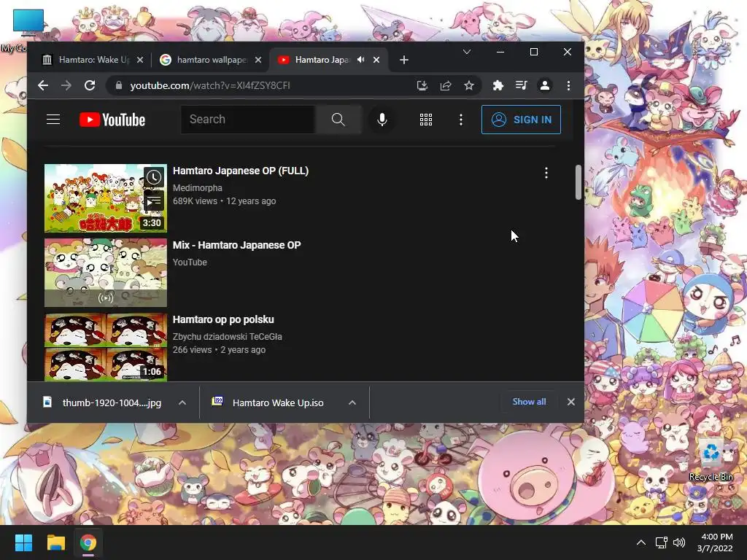Viewport: 747px width, 560px height.
Task: Add Hamtaro Japanese OP to Watch later
Action: coord(154,178)
